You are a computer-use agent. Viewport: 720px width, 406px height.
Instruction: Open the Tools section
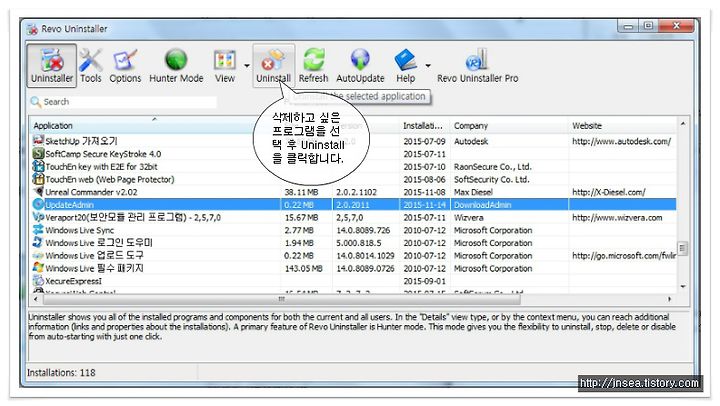coord(90,65)
